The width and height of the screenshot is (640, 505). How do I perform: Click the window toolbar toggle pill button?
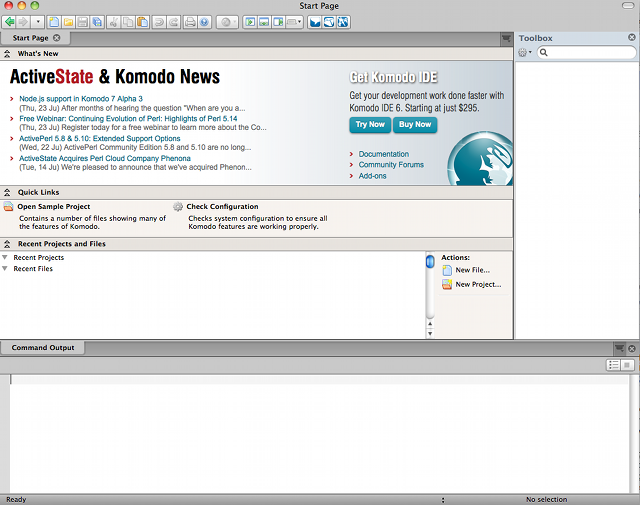(x=628, y=6)
